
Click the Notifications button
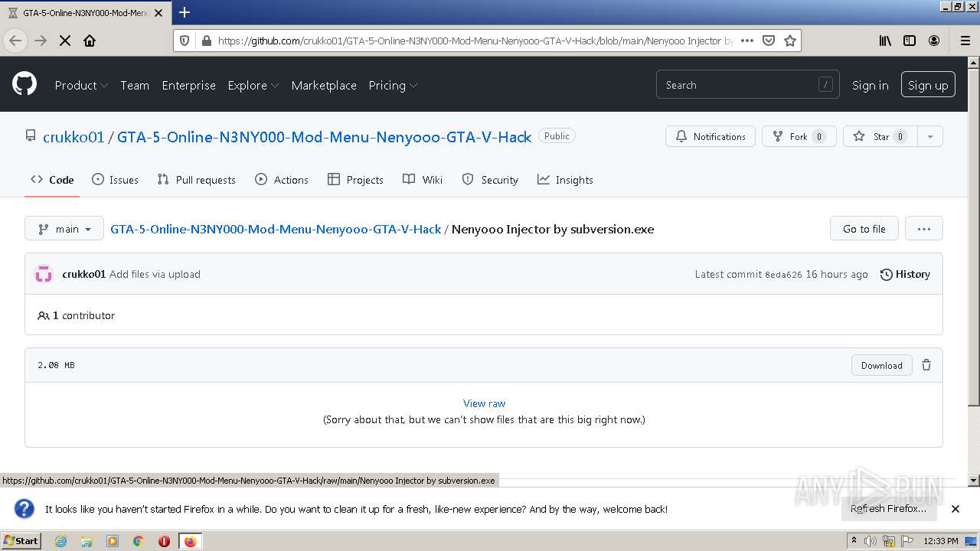[710, 136]
